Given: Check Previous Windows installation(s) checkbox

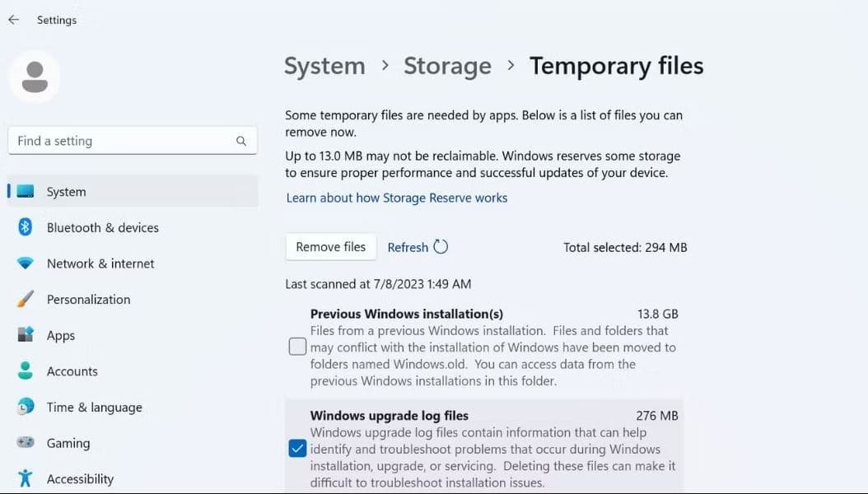Looking at the screenshot, I should tap(297, 347).
